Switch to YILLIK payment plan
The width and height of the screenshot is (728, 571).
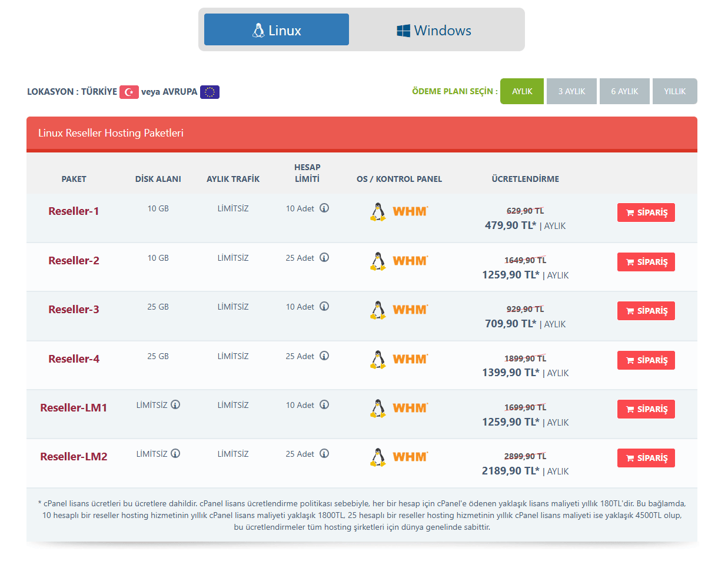[x=674, y=91]
